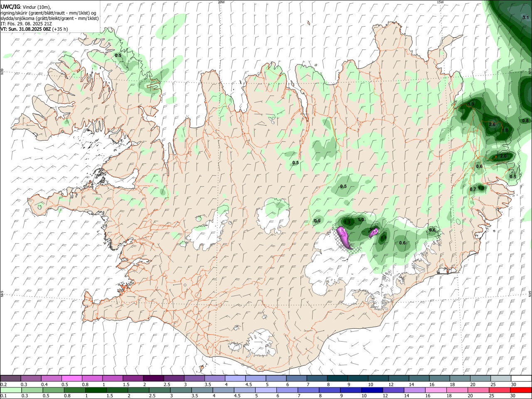Click the 3.1 precipitation value on map
This screenshot has width=532, height=399.
tap(525, 17)
